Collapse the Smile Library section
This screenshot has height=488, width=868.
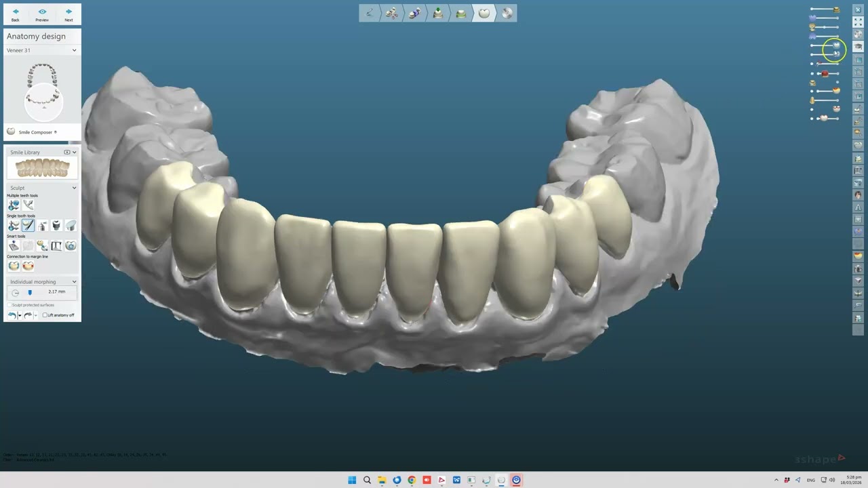pos(75,152)
